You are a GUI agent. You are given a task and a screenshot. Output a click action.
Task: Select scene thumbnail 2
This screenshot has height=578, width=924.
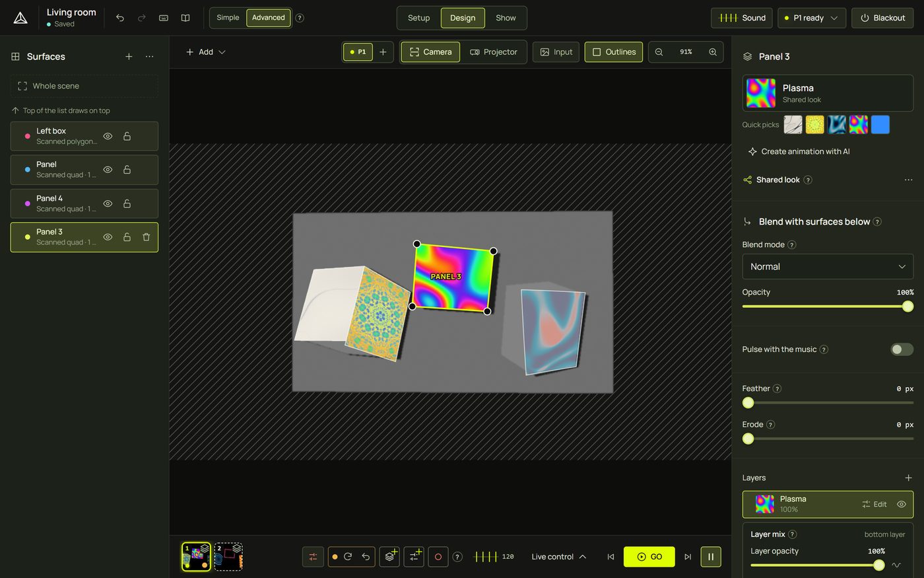228,557
